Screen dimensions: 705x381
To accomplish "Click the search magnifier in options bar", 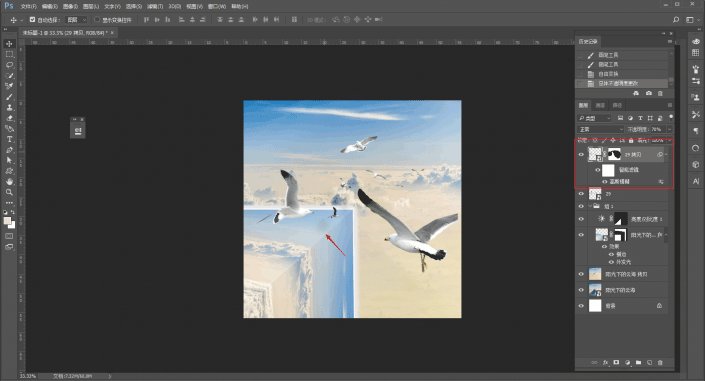I will point(676,20).
